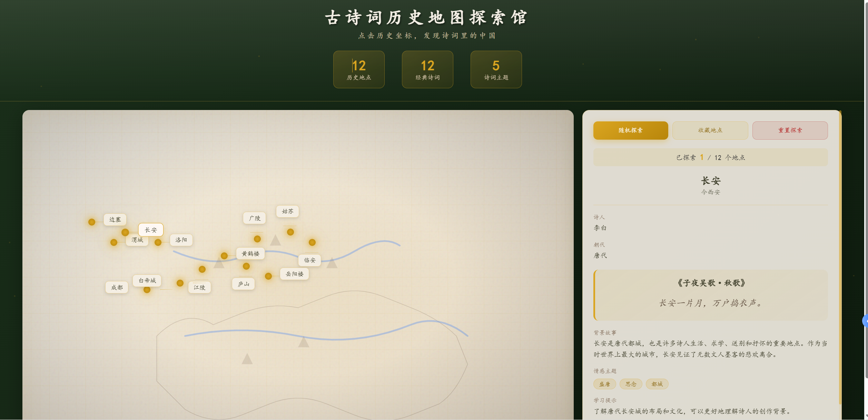
Task: Start a random exploration with 随机探索
Action: pyautogui.click(x=631, y=130)
